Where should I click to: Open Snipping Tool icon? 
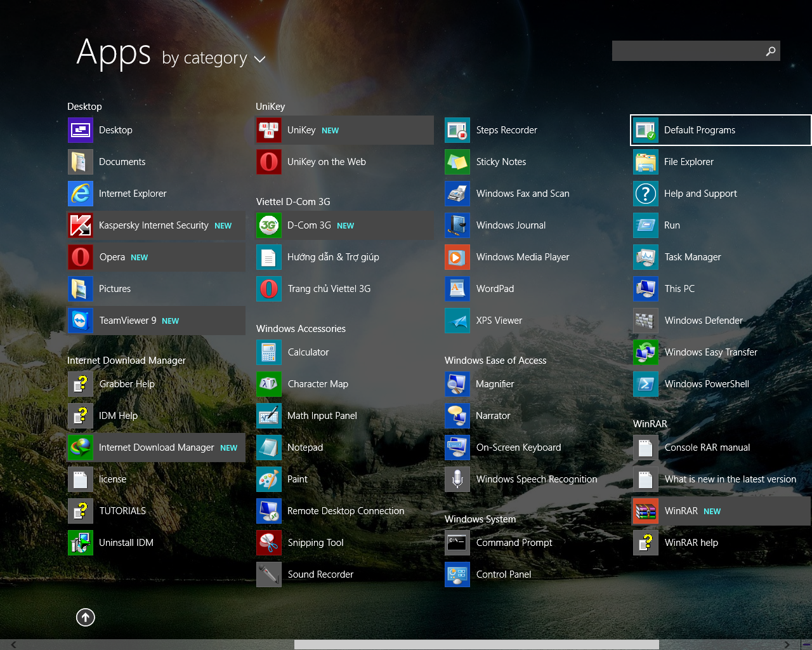pyautogui.click(x=269, y=543)
